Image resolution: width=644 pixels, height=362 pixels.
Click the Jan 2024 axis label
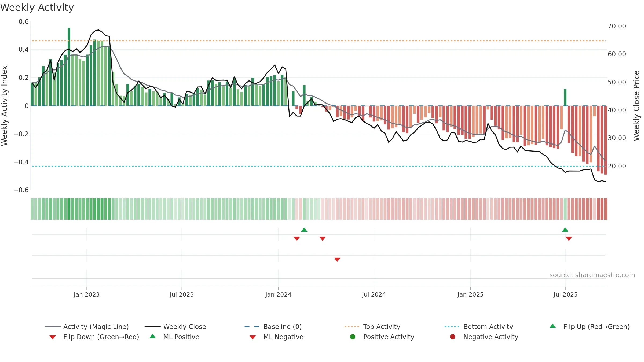point(278,295)
